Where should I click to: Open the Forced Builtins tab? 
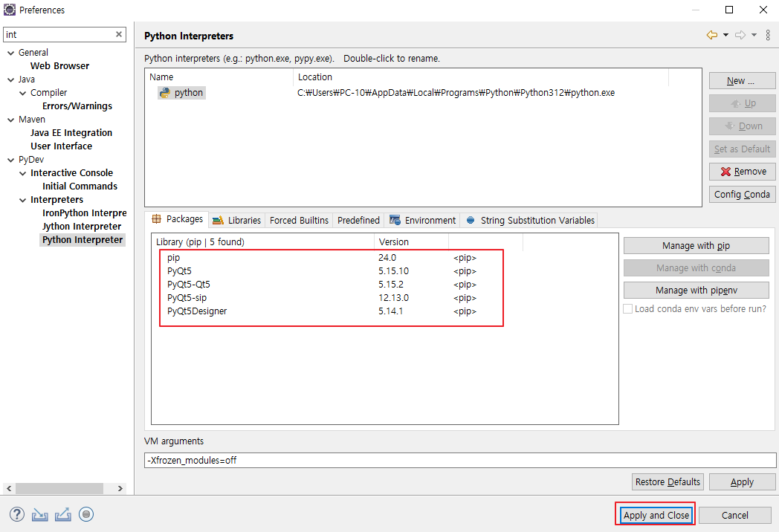pos(299,220)
